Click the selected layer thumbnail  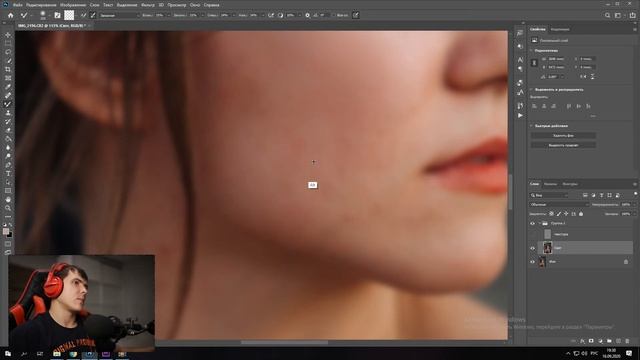(x=547, y=247)
